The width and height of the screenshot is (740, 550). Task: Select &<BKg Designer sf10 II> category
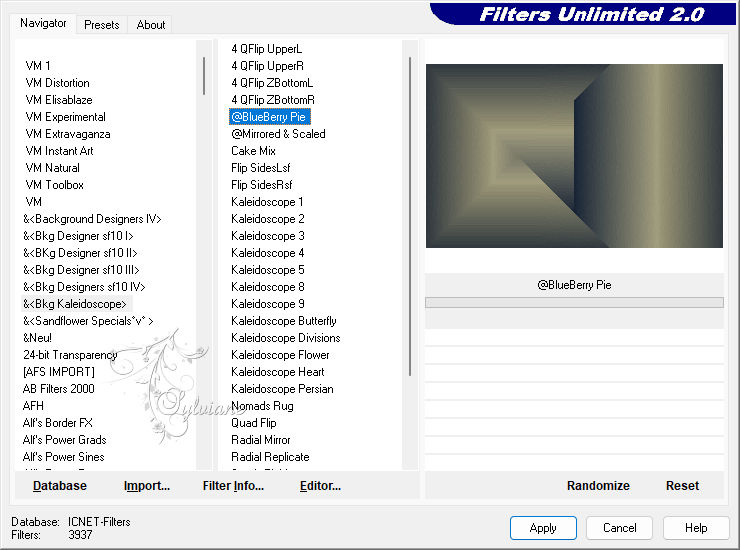(80, 253)
